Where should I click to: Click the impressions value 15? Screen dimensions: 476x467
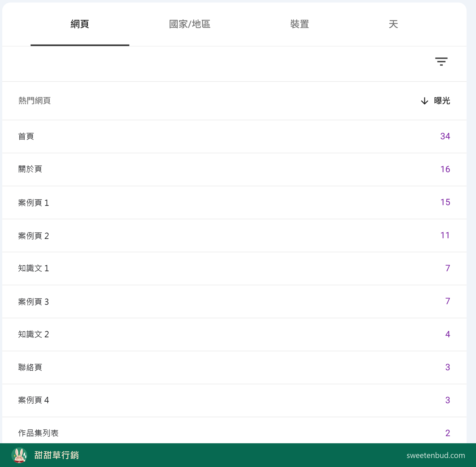(x=445, y=202)
